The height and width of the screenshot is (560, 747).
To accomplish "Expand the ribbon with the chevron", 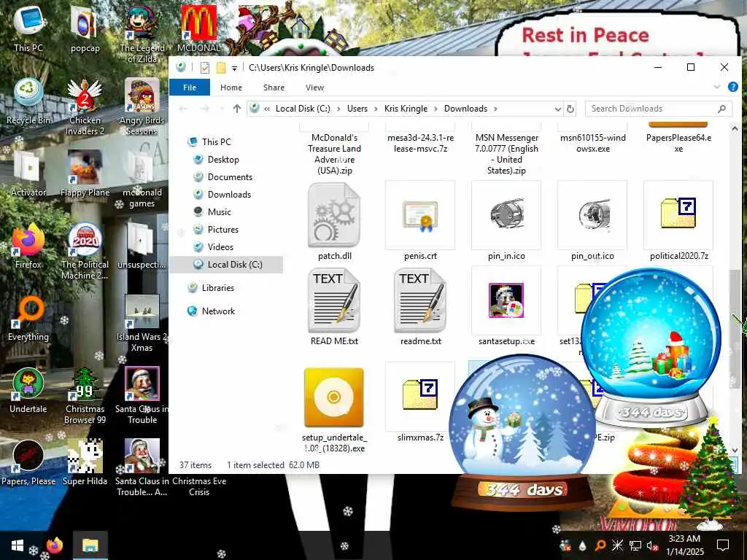I will coord(717,87).
